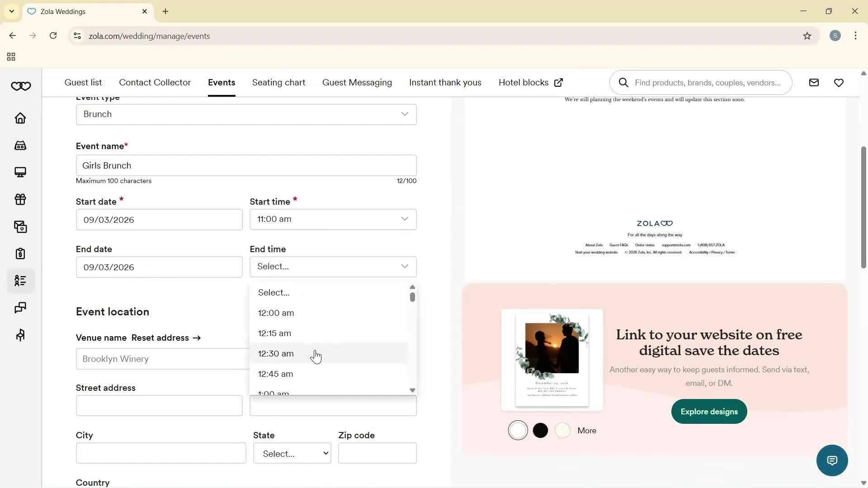
Task: Select the wedding website monitor icon
Action: click(20, 172)
